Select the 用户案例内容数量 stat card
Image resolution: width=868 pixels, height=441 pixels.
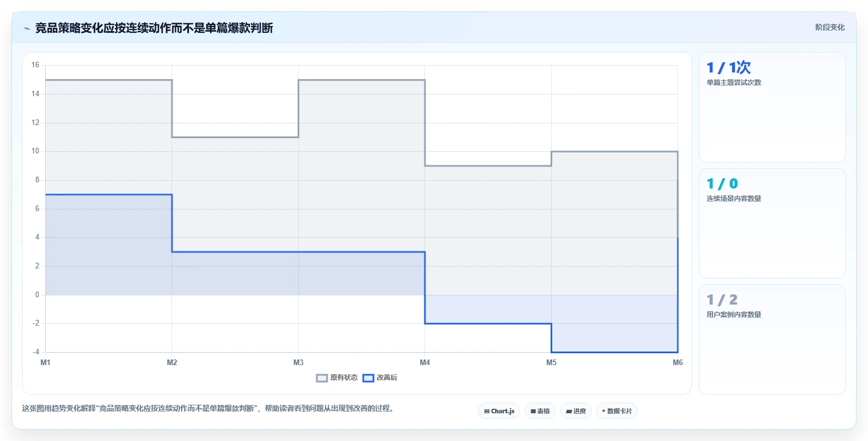pos(772,339)
